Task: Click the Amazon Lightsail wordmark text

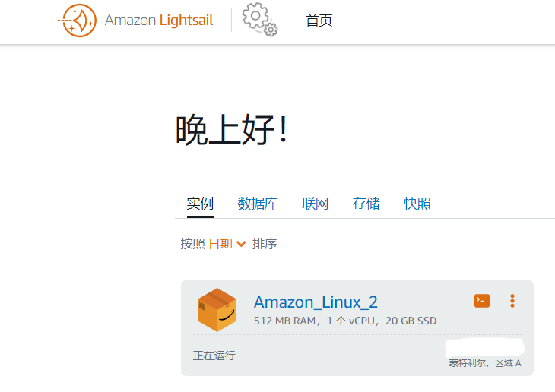Action: [159, 21]
